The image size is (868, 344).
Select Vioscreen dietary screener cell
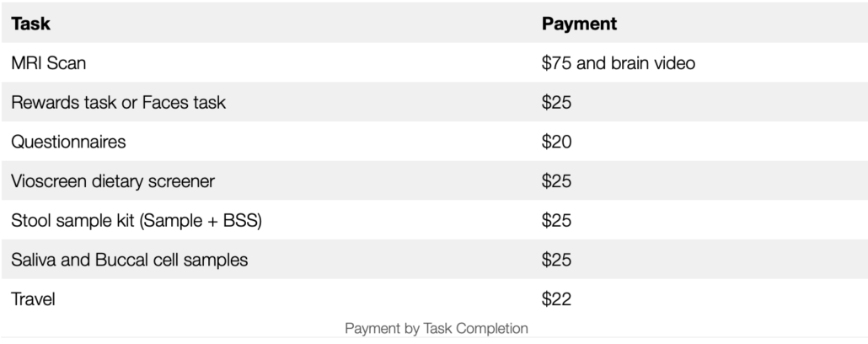coord(113,181)
